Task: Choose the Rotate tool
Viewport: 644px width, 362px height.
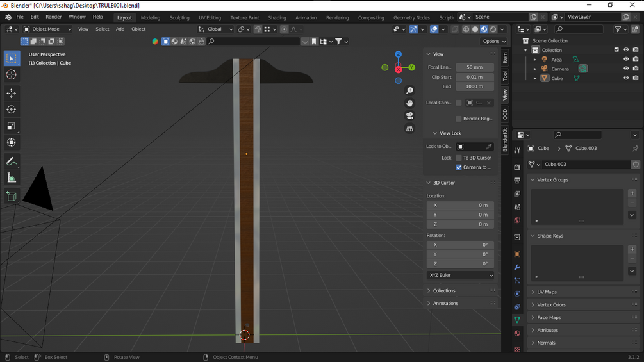Action: pyautogui.click(x=12, y=110)
